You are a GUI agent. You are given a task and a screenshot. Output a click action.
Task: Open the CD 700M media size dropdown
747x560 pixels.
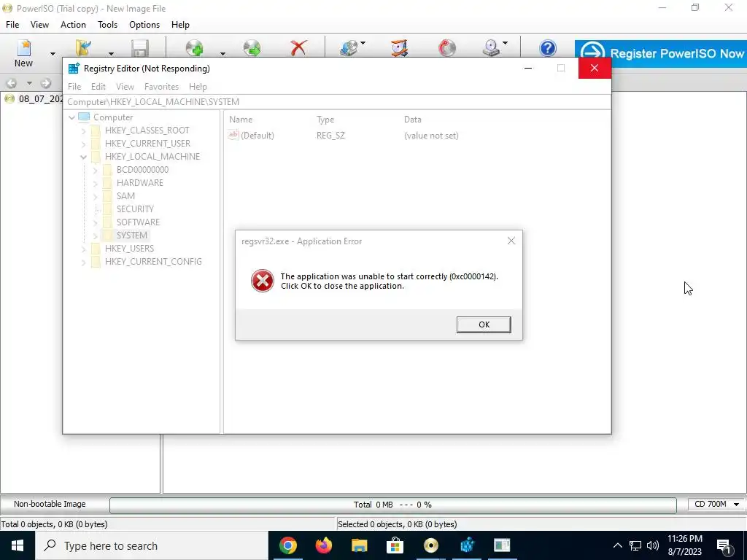pyautogui.click(x=716, y=504)
